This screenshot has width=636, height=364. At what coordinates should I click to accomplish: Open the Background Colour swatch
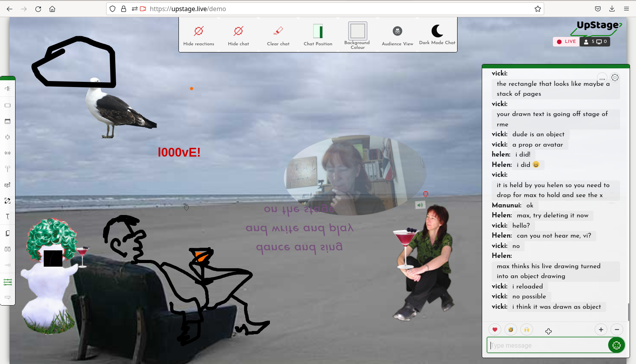point(357,31)
